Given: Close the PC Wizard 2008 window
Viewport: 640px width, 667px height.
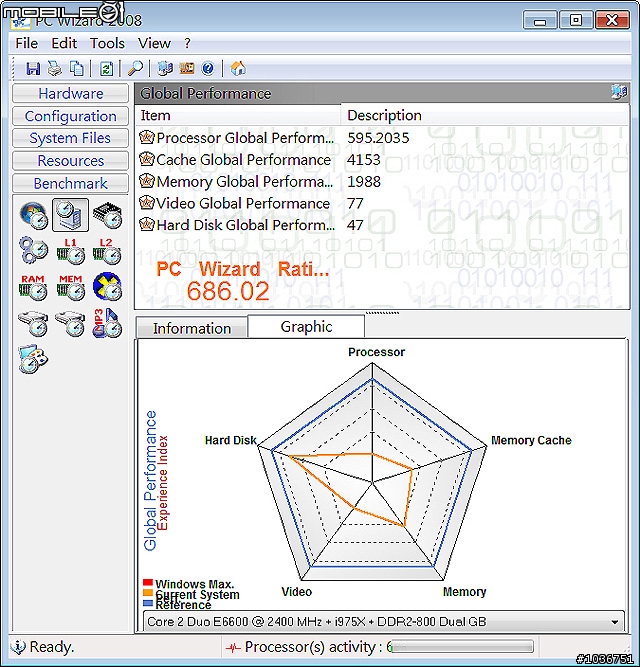Looking at the screenshot, I should (612, 20).
